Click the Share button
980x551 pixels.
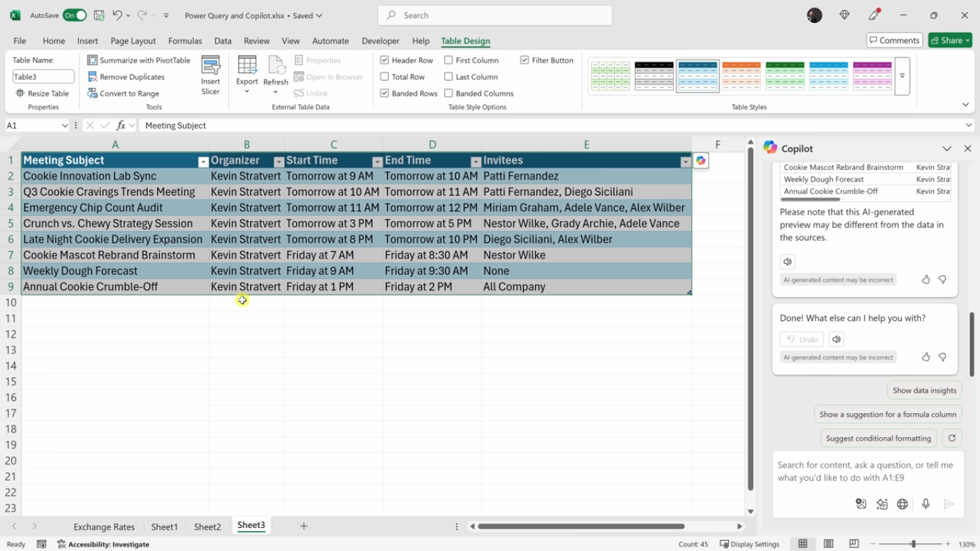coord(950,40)
